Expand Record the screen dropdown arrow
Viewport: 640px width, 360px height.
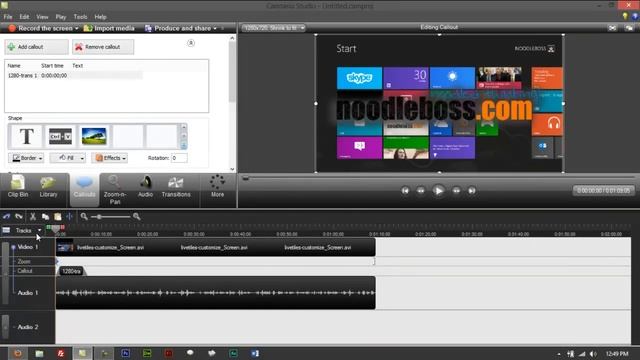point(76,29)
